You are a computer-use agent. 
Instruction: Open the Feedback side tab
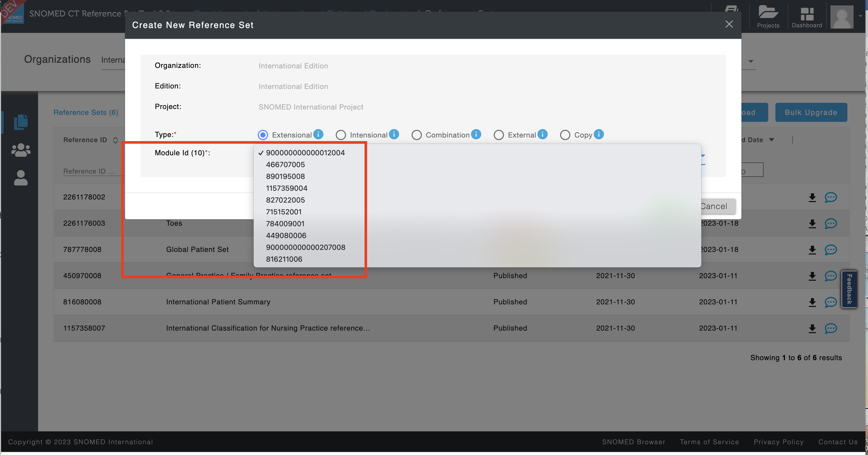tap(849, 289)
